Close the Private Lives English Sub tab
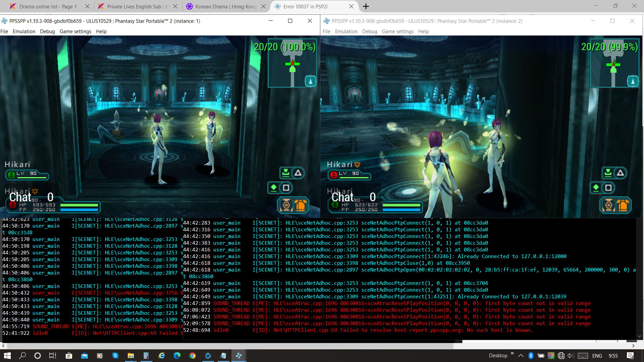Screen dimensions: 644x362 tap(175, 6)
